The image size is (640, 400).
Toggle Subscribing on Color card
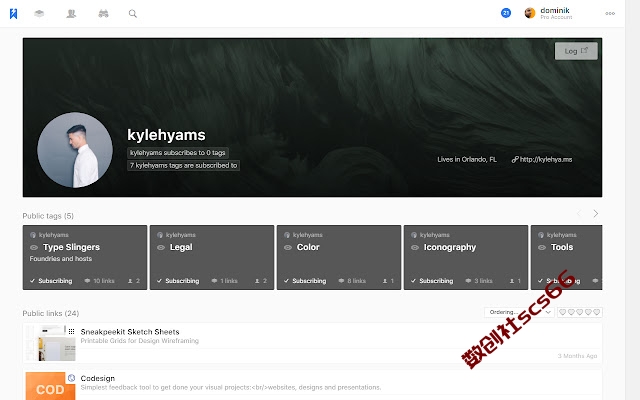[305, 281]
